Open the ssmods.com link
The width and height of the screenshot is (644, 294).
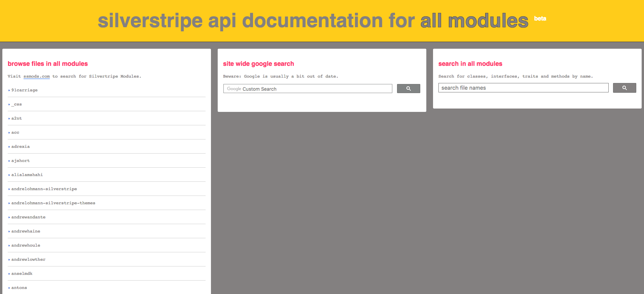coord(37,76)
